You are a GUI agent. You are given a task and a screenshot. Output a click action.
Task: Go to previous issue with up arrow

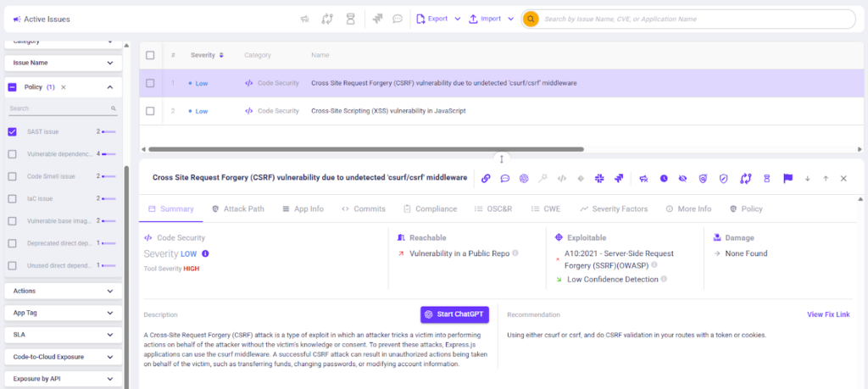pyautogui.click(x=826, y=178)
